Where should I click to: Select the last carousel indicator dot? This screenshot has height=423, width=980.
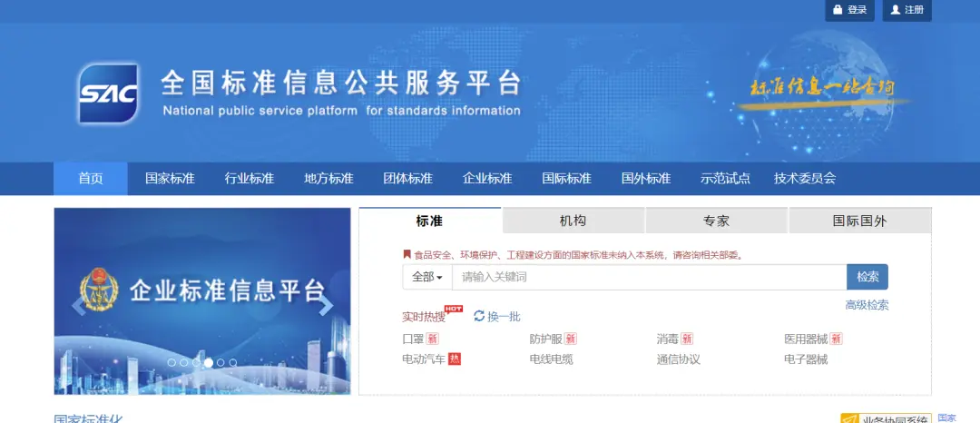coord(233,362)
